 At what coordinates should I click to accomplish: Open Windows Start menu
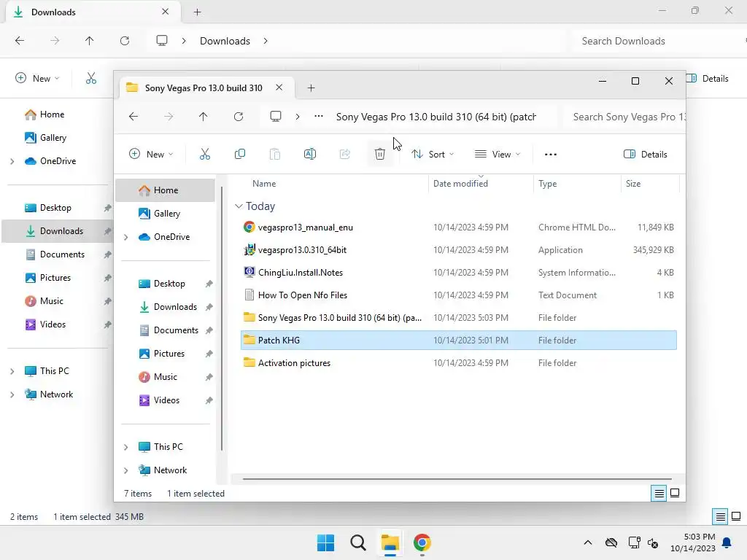point(326,542)
